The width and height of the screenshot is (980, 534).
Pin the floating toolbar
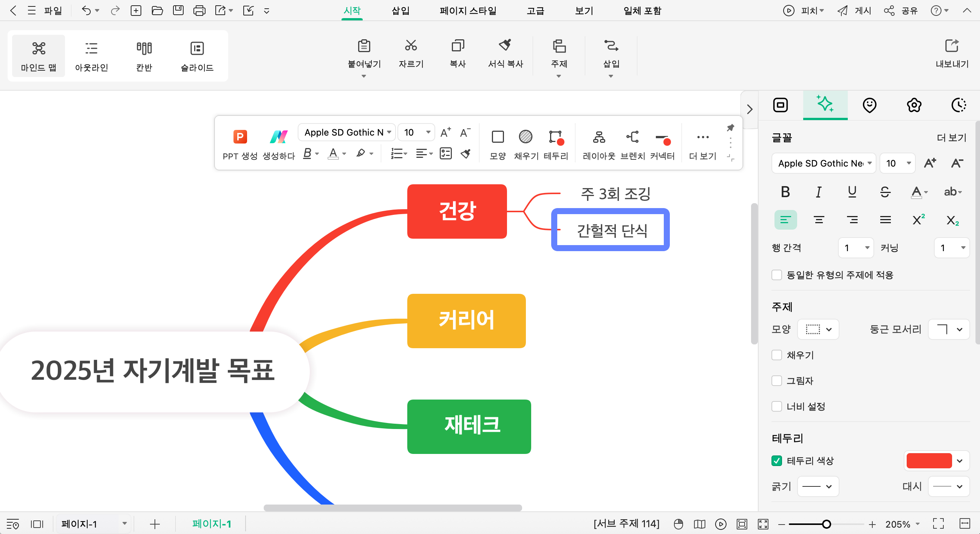coord(730,128)
